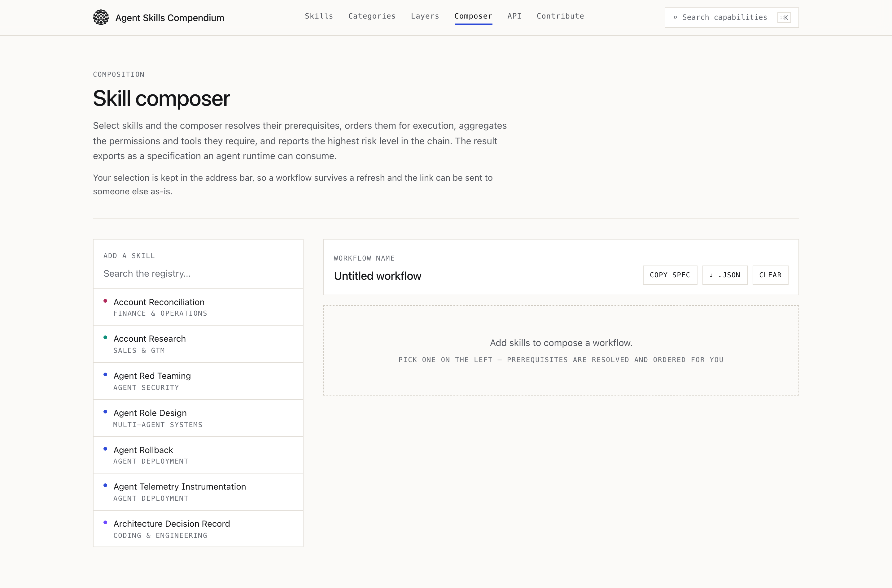This screenshot has width=892, height=588.
Task: Click the Search the registry input
Action: tap(198, 273)
